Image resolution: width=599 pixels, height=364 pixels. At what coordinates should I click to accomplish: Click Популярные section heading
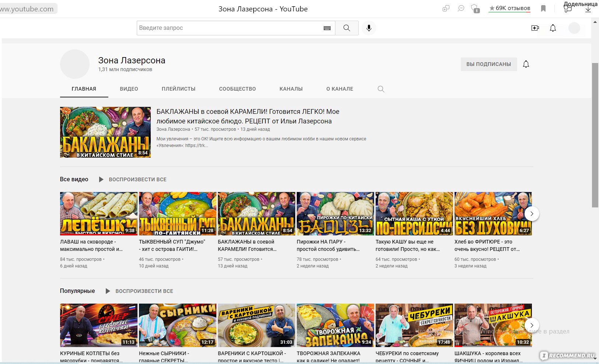click(77, 291)
